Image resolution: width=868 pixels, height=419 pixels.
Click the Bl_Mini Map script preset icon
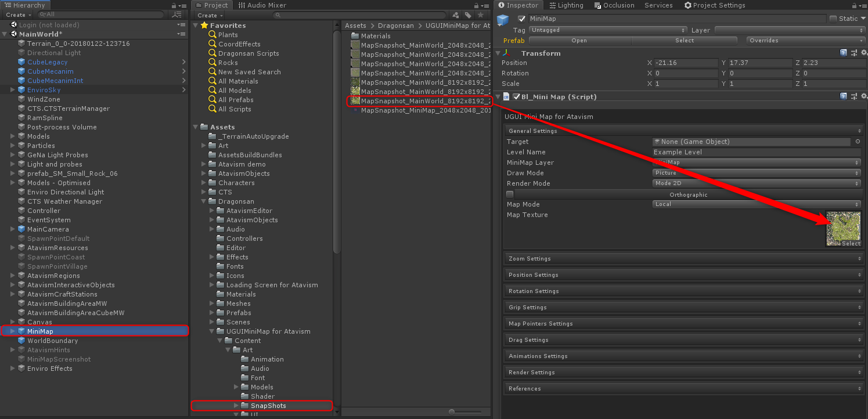click(854, 97)
